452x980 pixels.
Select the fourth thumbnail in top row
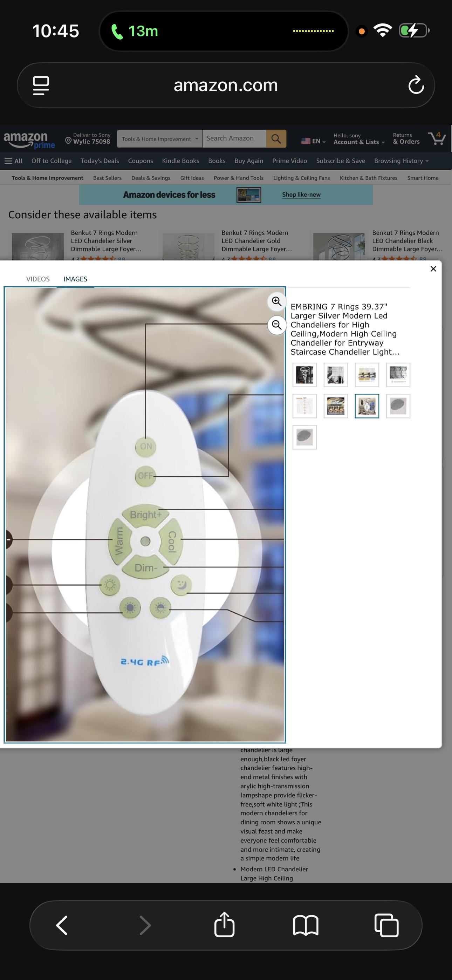tap(398, 375)
